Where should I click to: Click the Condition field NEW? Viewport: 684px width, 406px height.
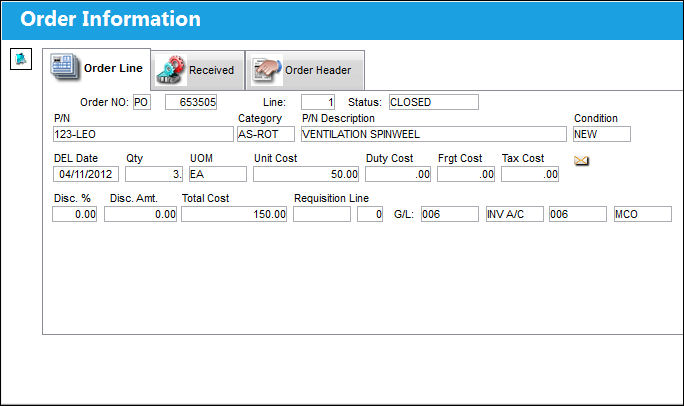tap(602, 134)
